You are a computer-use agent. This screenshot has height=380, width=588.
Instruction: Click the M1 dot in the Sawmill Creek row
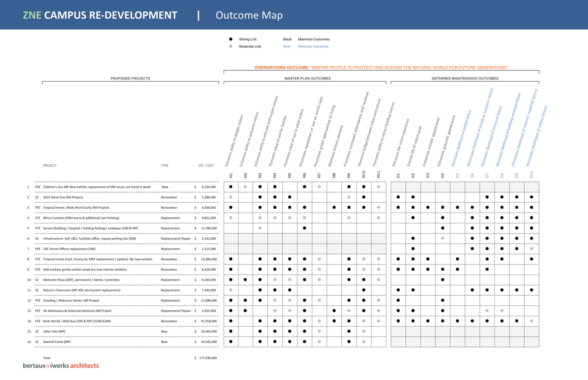pos(231,342)
